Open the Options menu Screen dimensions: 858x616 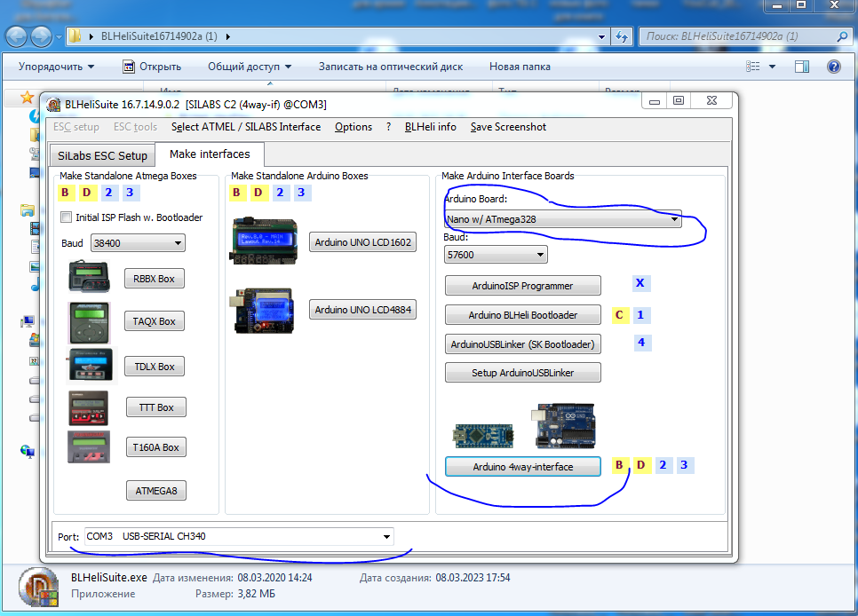click(354, 127)
